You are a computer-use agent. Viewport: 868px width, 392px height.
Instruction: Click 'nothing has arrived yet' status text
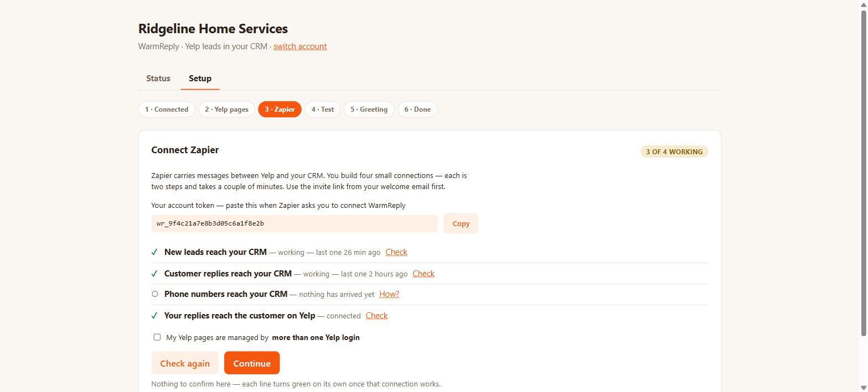click(x=337, y=295)
